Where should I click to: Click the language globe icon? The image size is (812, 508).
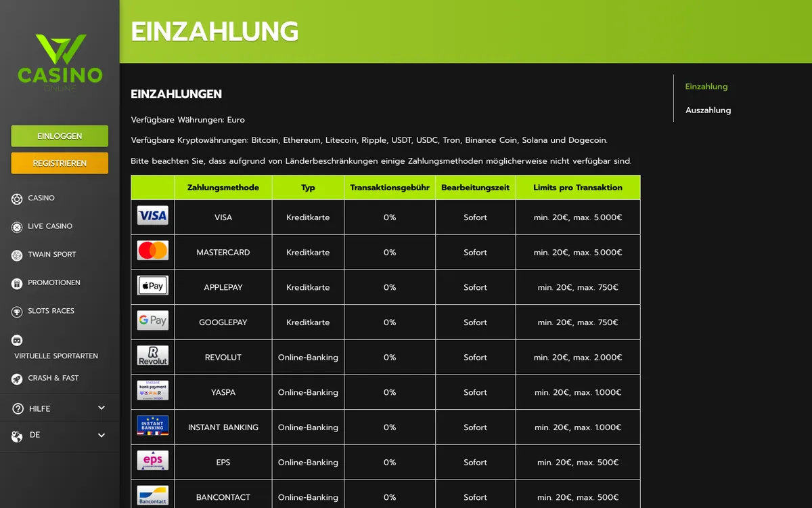(18, 437)
